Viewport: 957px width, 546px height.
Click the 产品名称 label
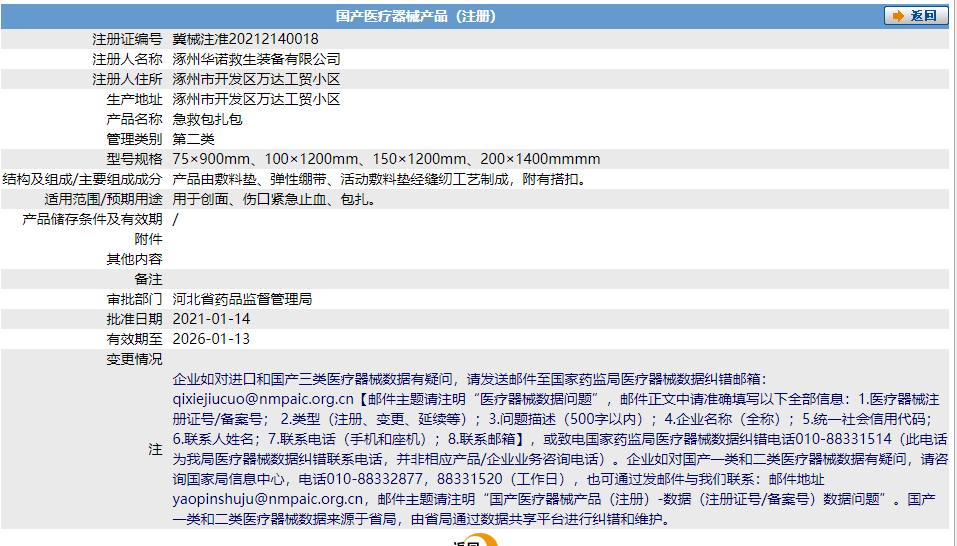(134, 119)
